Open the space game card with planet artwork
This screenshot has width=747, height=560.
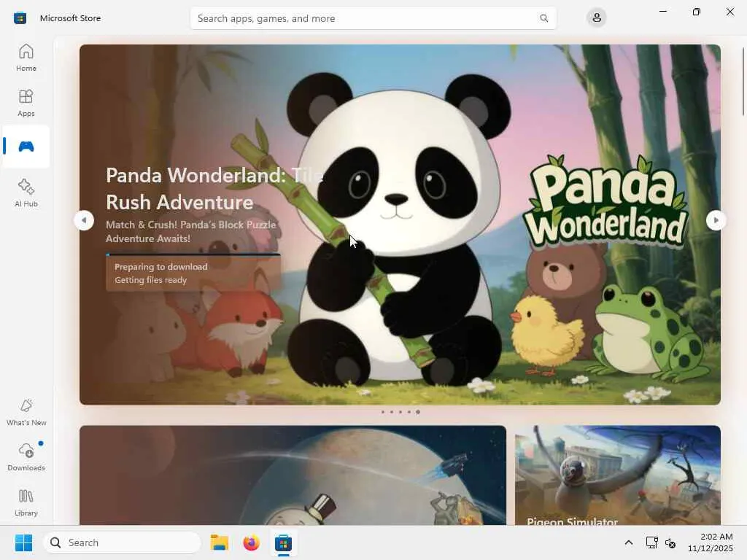point(293,475)
